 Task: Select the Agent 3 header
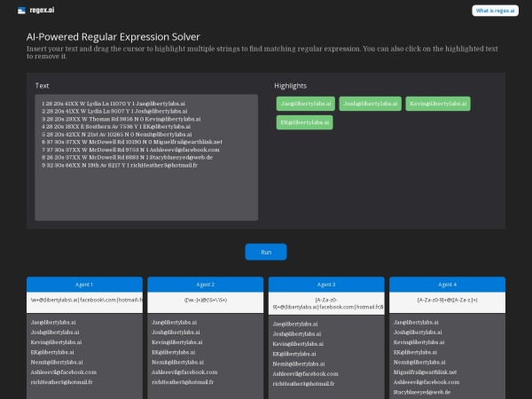click(326, 285)
